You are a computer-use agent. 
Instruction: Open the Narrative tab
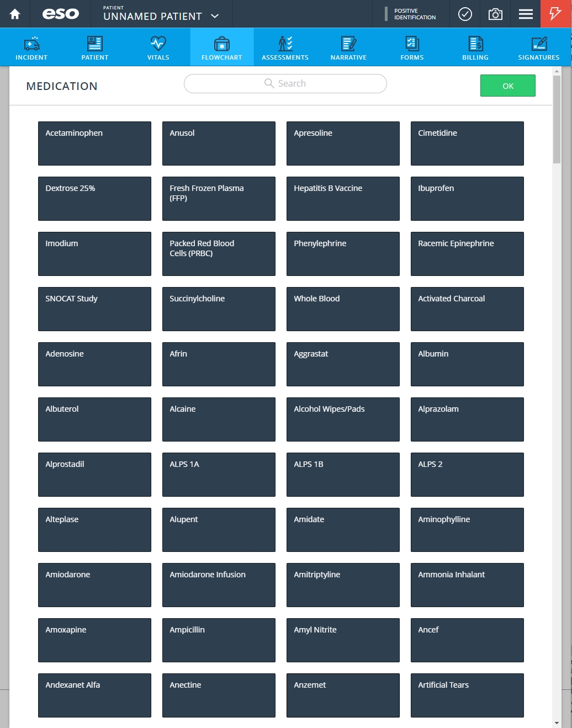pos(349,47)
